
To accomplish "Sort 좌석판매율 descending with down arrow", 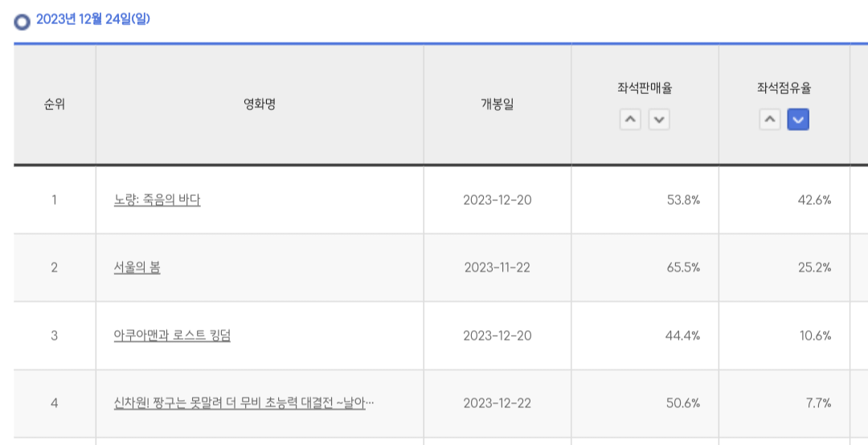I will [x=659, y=120].
